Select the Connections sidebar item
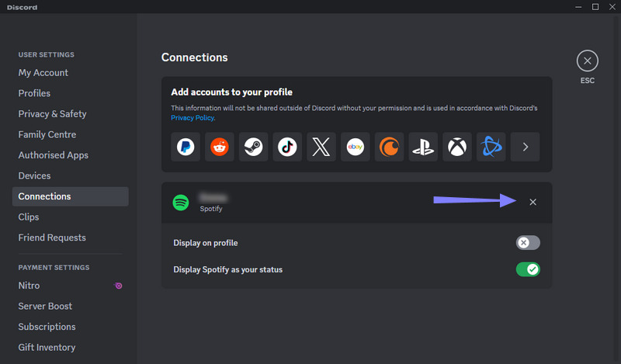Screen dimensions: 621x364 coord(71,196)
